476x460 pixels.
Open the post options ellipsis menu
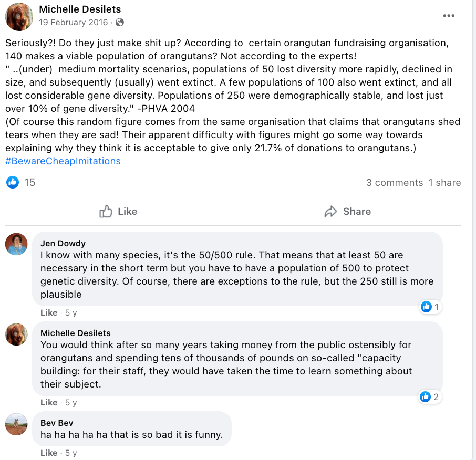coord(449,16)
